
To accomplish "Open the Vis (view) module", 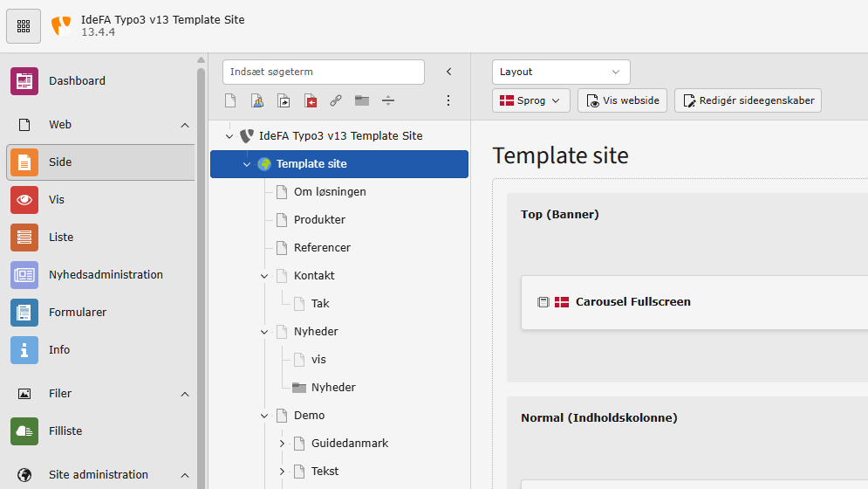I will 24,200.
